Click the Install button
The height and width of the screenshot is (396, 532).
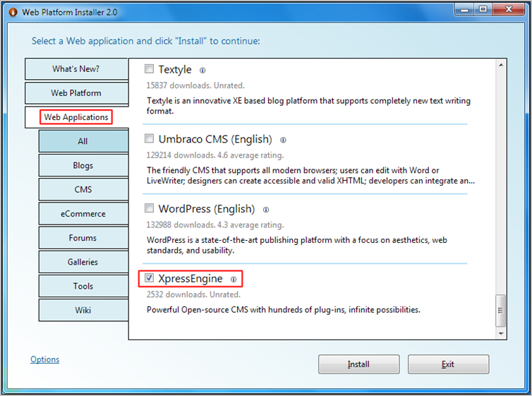click(x=358, y=364)
